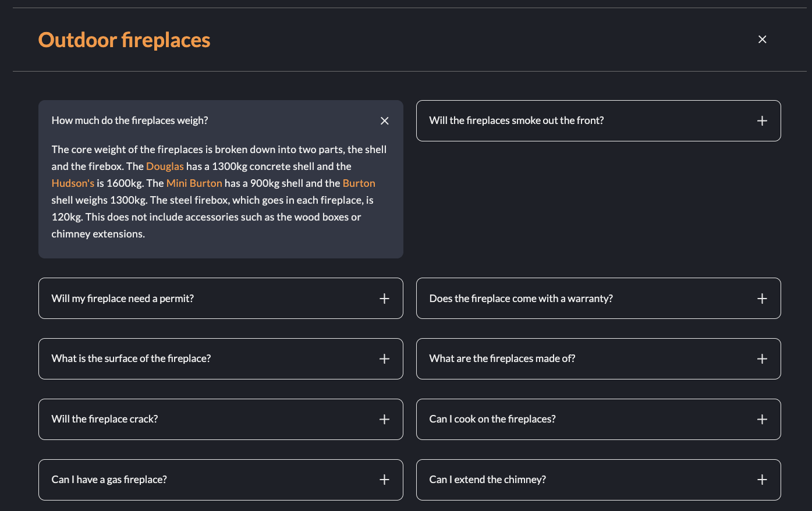
Task: Click plus icon for smoke out the front
Action: [x=762, y=121]
